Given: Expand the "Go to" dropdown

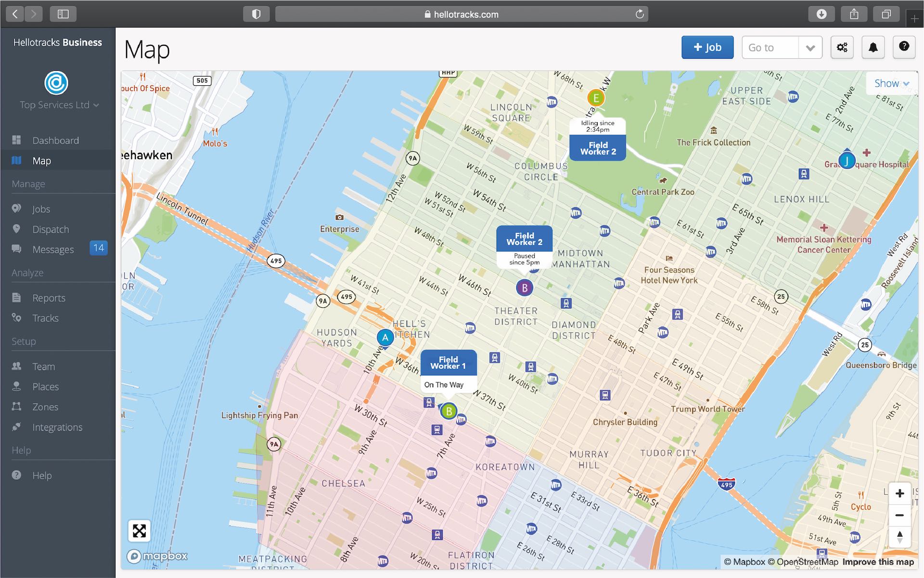Looking at the screenshot, I should (810, 47).
